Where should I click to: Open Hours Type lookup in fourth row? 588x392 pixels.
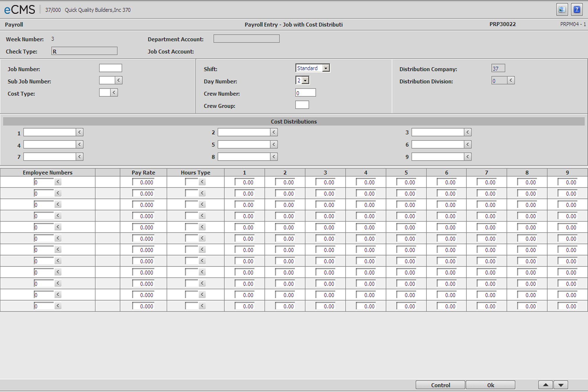coord(202,216)
